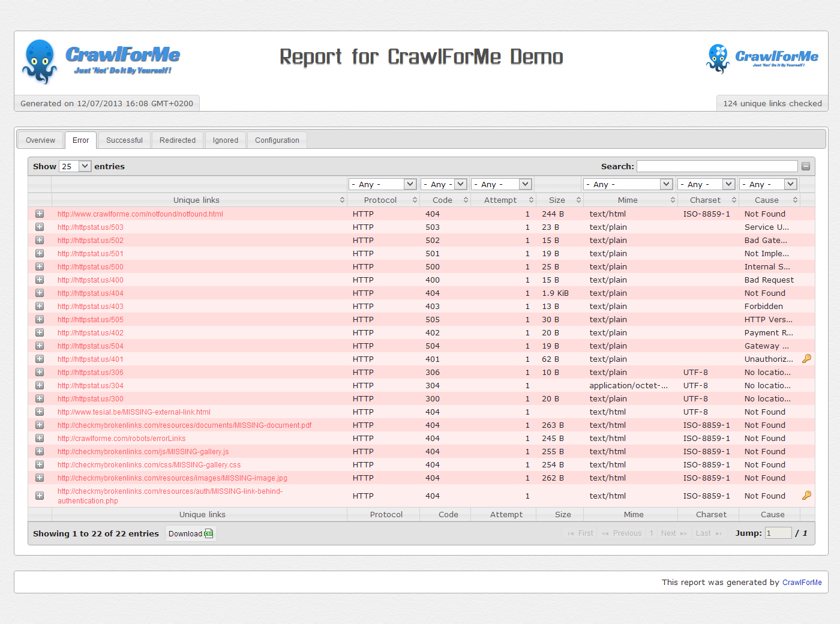Click the Previous pagination button
This screenshot has width=840, height=624.
pos(622,533)
